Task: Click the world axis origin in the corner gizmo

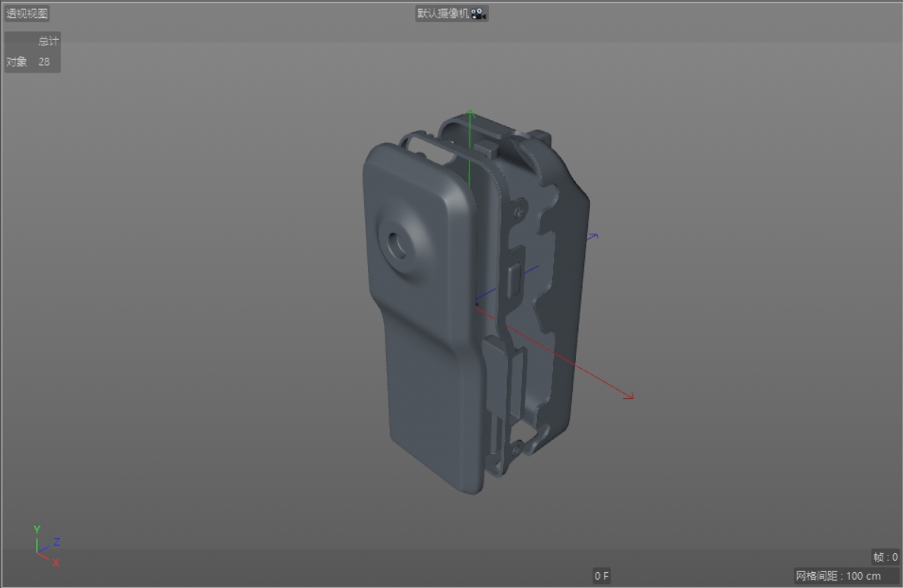Action: point(38,552)
